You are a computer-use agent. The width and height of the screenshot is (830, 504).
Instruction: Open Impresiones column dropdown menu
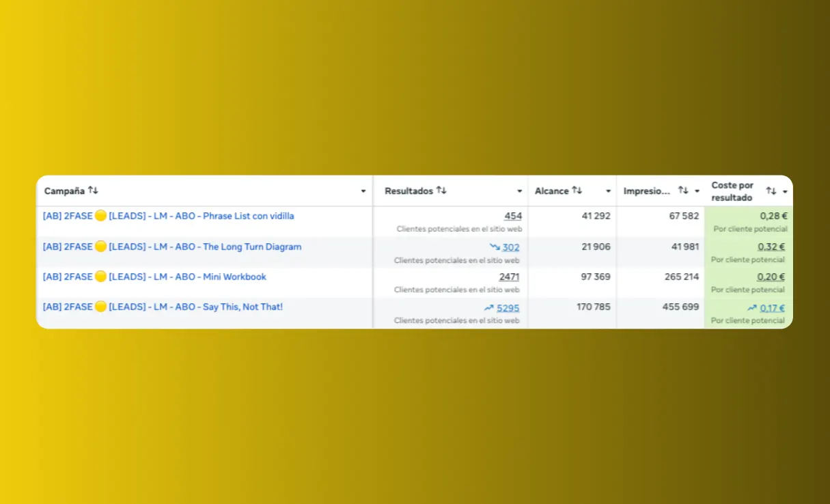(697, 191)
